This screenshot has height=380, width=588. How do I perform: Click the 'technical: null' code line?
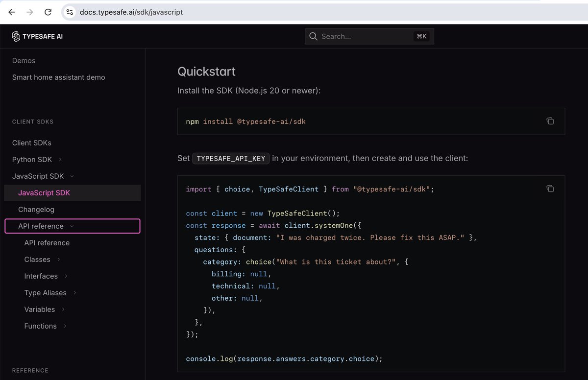tap(245, 286)
